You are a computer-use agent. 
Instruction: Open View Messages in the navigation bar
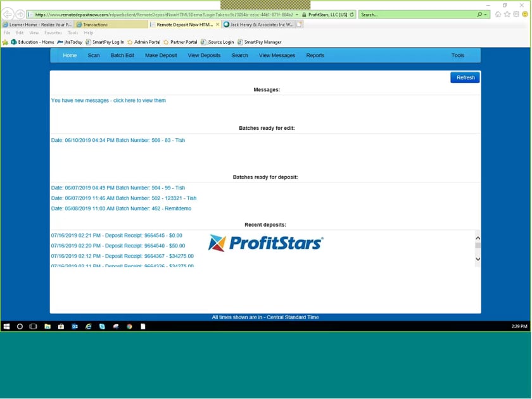click(x=277, y=55)
